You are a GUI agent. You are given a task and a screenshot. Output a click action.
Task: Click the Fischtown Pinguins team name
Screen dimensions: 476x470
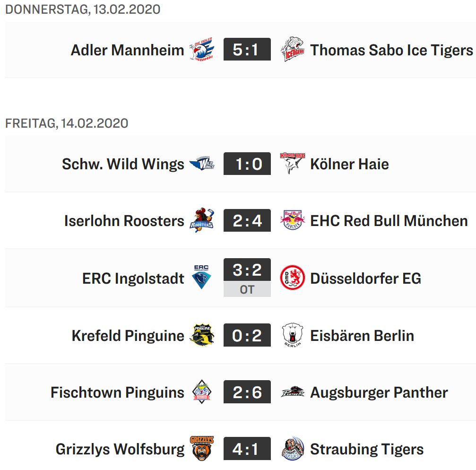point(118,392)
